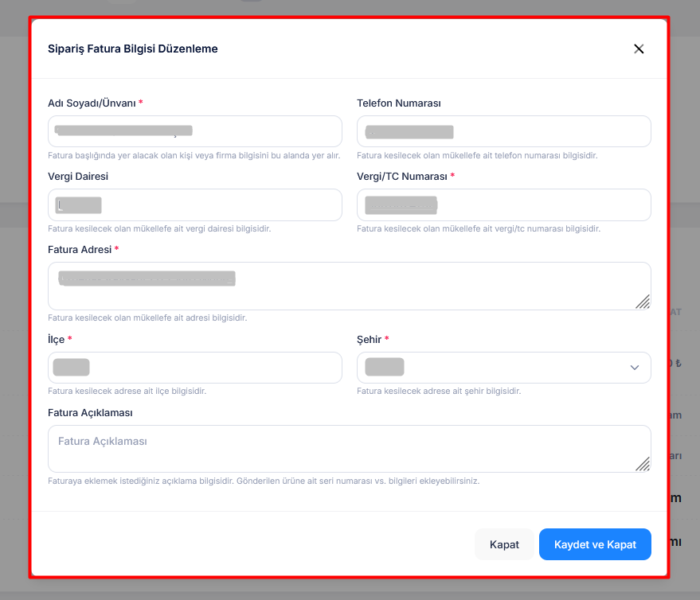Click the Vergi/TC Numarası label
This screenshot has width=700, height=600.
pos(401,177)
